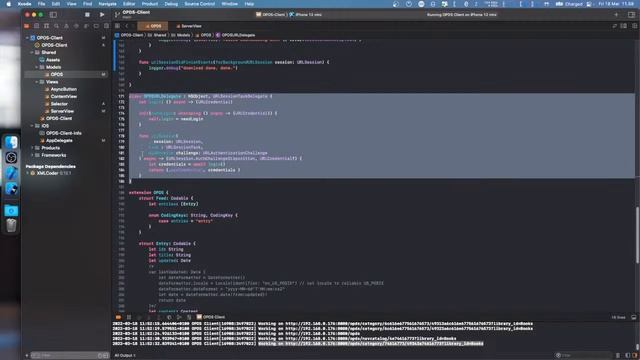The image size is (640, 360).
Task: Open the Xcode menu in menu bar
Action: pos(24,4)
